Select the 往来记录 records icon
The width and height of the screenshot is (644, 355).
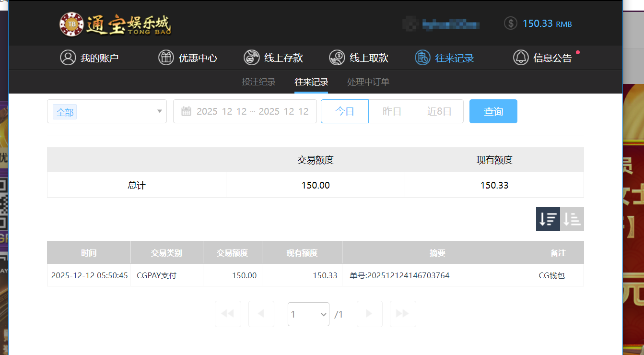[422, 57]
